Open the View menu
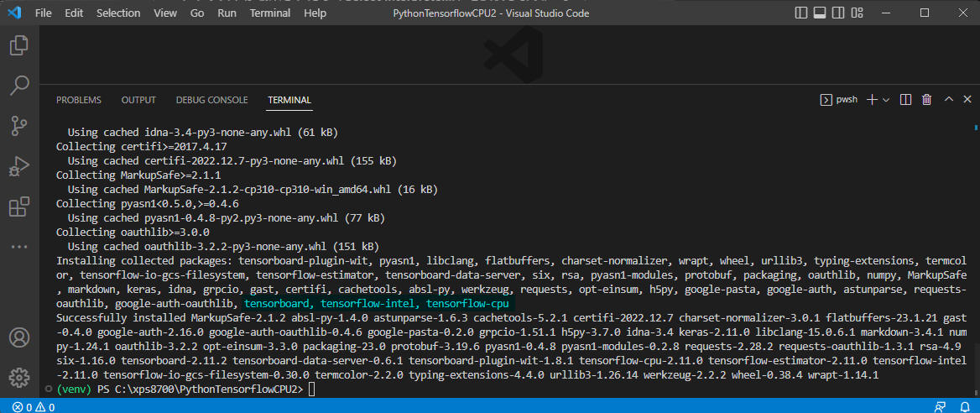Screen dimensions: 980x413 pyautogui.click(x=165, y=13)
